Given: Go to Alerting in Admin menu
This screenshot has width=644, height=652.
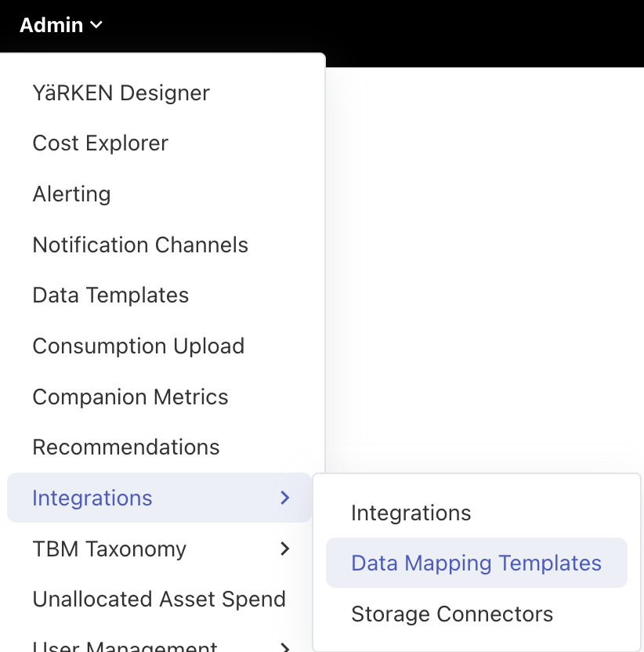Looking at the screenshot, I should 71,194.
